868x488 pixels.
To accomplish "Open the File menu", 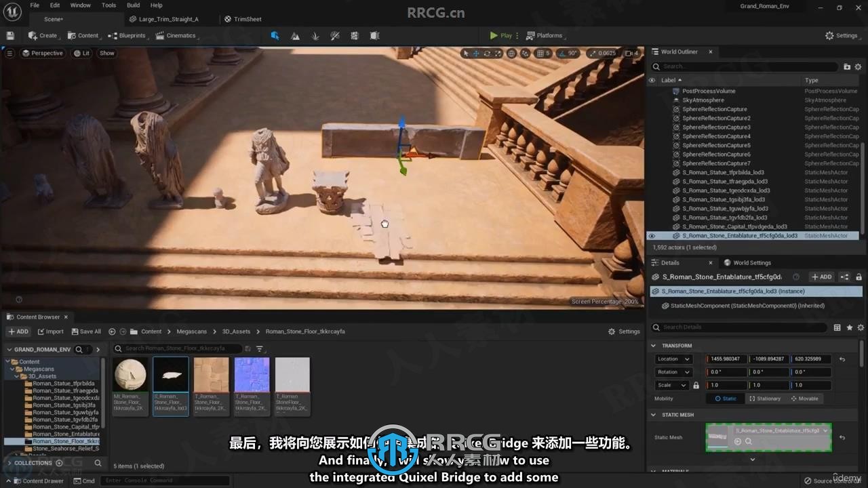I will coord(35,5).
